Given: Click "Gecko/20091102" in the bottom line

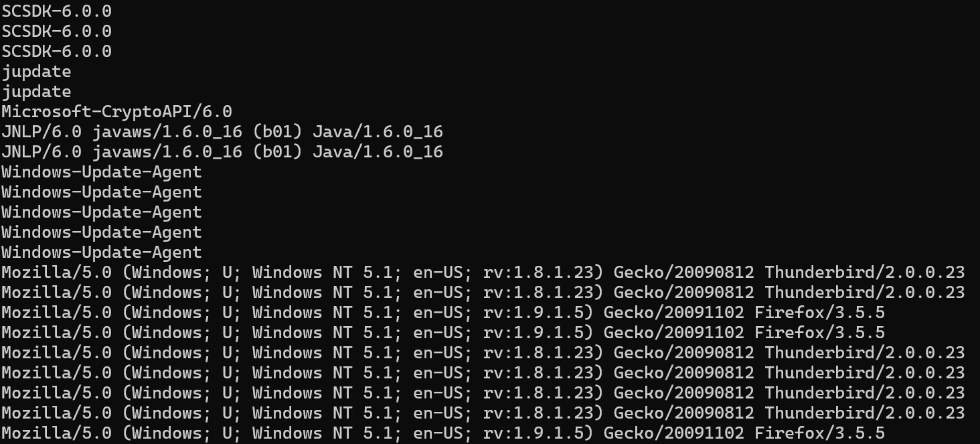Looking at the screenshot, I should pyautogui.click(x=674, y=433).
